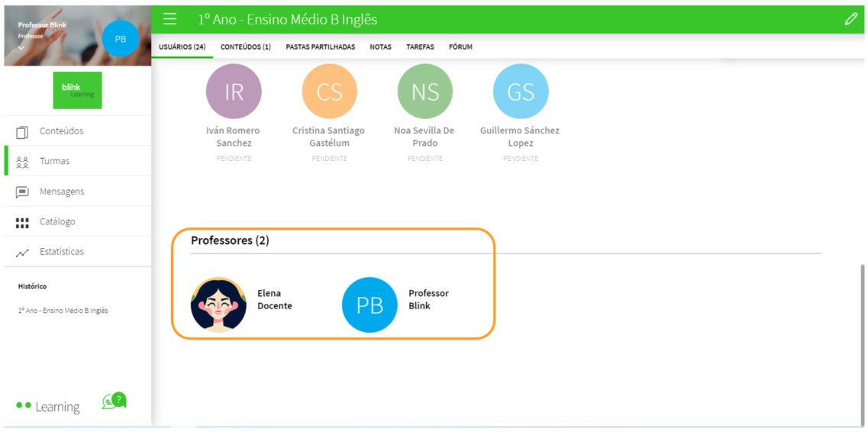Image resolution: width=868 pixels, height=432 pixels.
Task: Click the blink Learning logo
Action: point(77,90)
